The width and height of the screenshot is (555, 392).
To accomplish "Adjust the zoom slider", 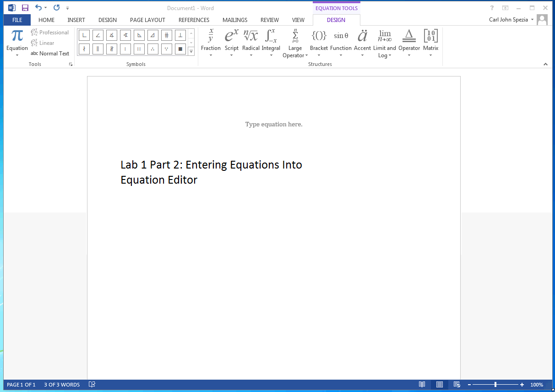I will click(x=496, y=385).
